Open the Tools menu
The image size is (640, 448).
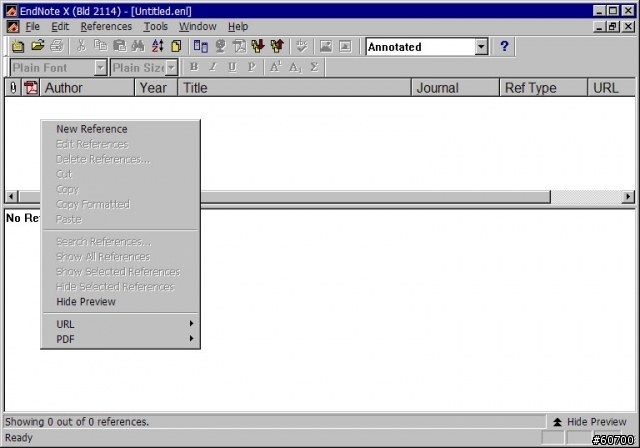point(156,27)
